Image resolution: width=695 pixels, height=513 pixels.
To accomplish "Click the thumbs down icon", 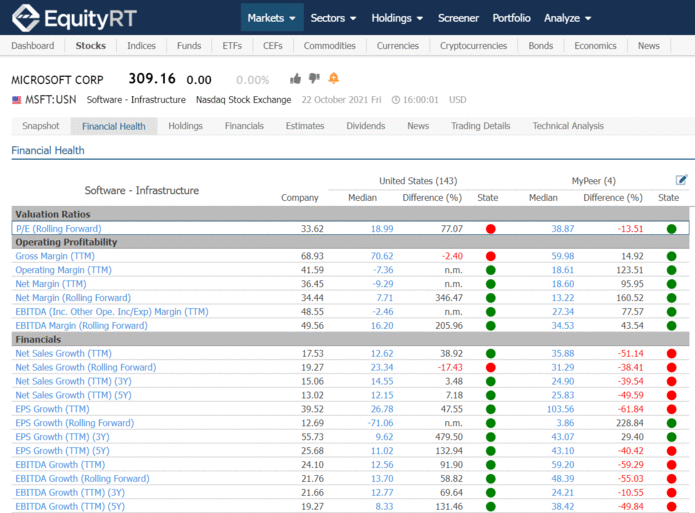I will [314, 78].
